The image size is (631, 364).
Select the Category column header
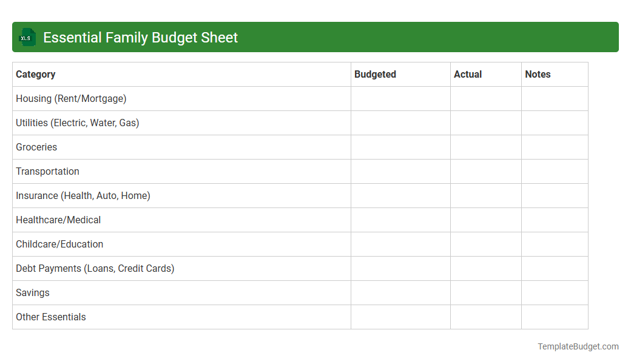point(36,74)
